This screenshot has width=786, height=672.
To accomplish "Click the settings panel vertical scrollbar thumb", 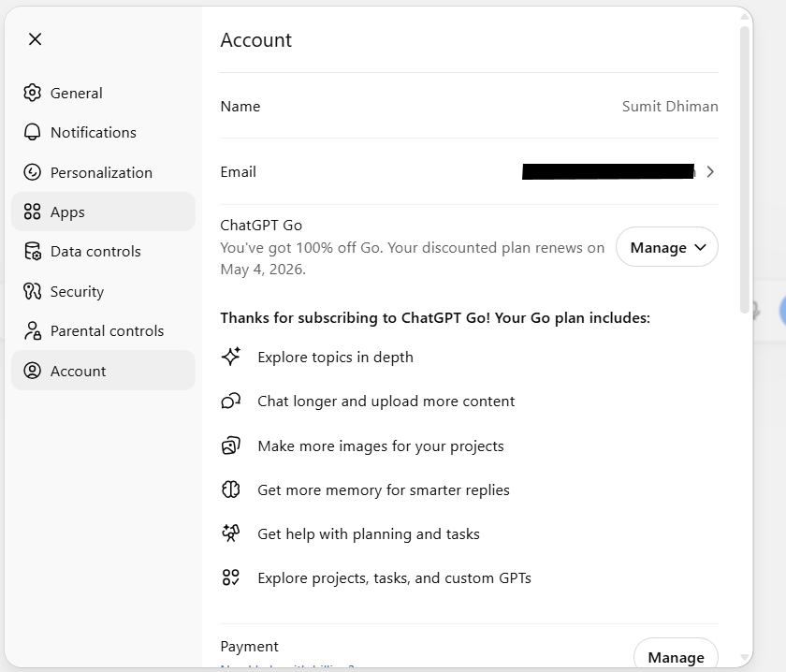I will pos(745,170).
